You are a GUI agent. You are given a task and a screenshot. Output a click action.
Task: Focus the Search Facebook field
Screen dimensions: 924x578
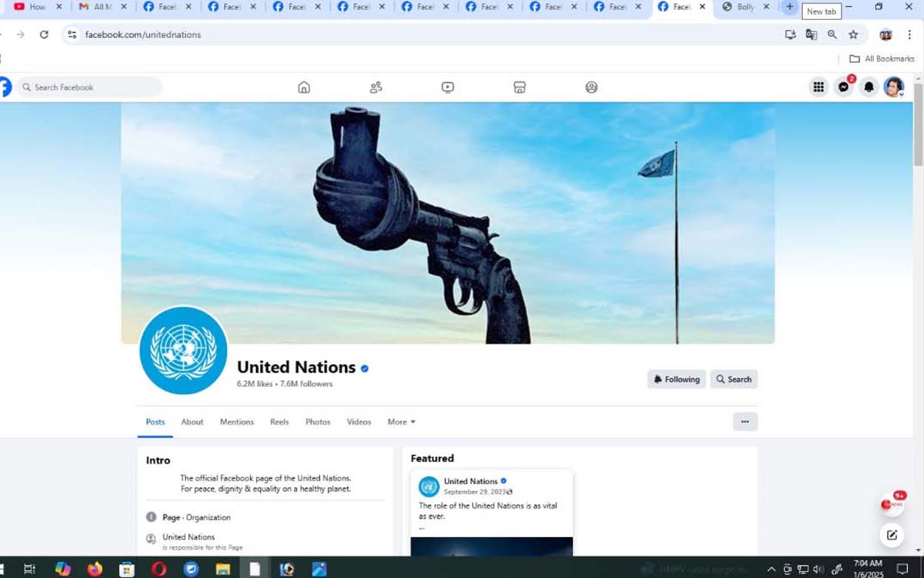pos(89,87)
